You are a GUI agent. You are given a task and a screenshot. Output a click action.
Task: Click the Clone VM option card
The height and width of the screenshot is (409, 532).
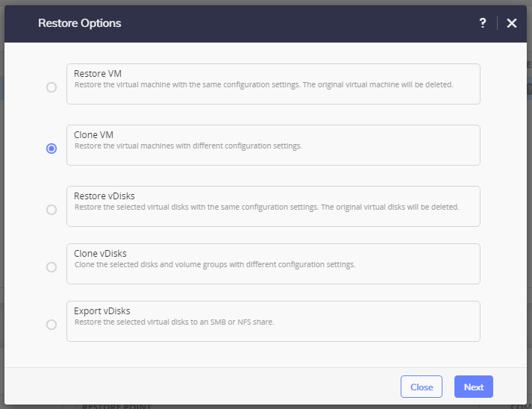click(x=274, y=145)
